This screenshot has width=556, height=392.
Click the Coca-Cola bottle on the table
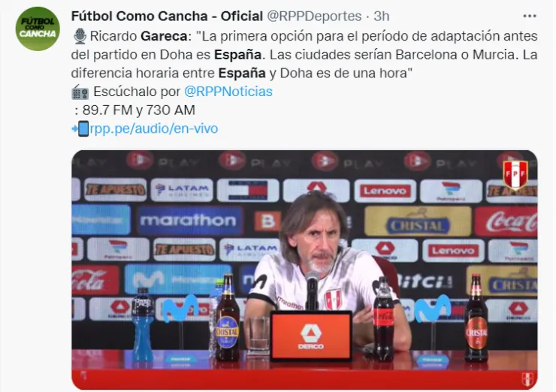click(383, 318)
